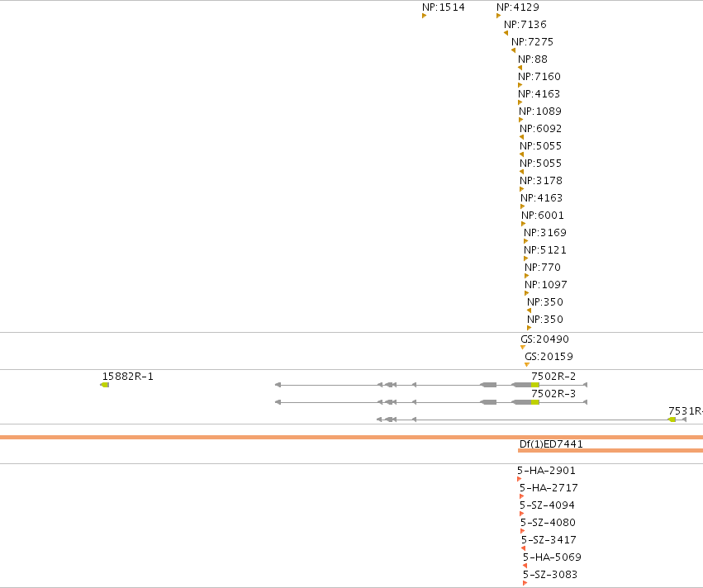Select the NP:4129 insertion marker
This screenshot has height=588, width=703.
[x=499, y=17]
